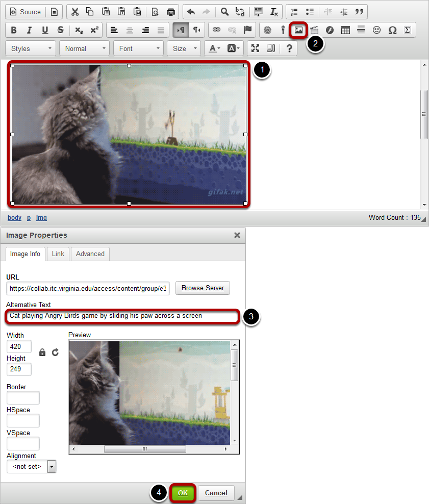Viewport: 429px width, 504px height.
Task: Open the Alignment dropdown
Action: [x=32, y=466]
